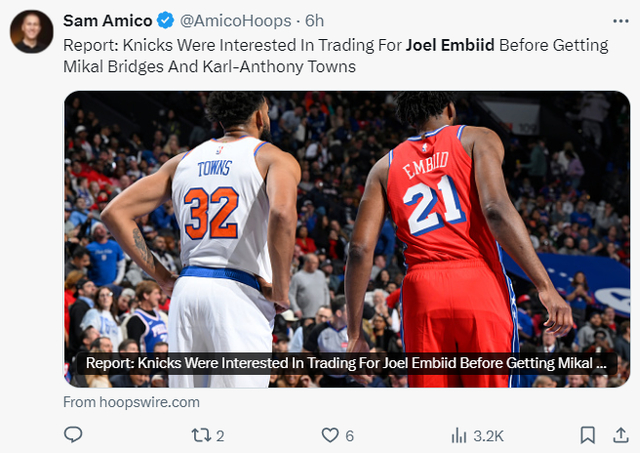Open the three-dot More options menu
640x453 pixels.
pyautogui.click(x=620, y=21)
